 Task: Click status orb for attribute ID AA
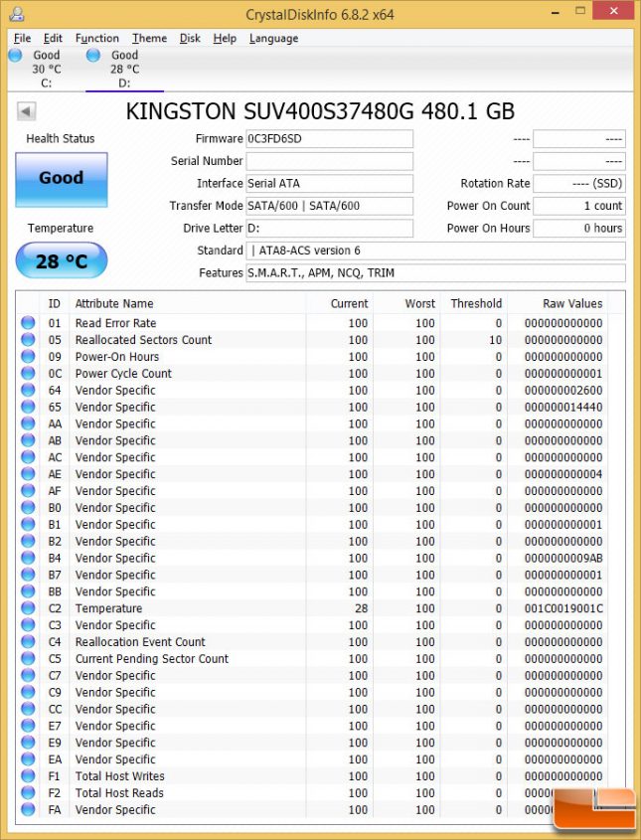pos(28,423)
